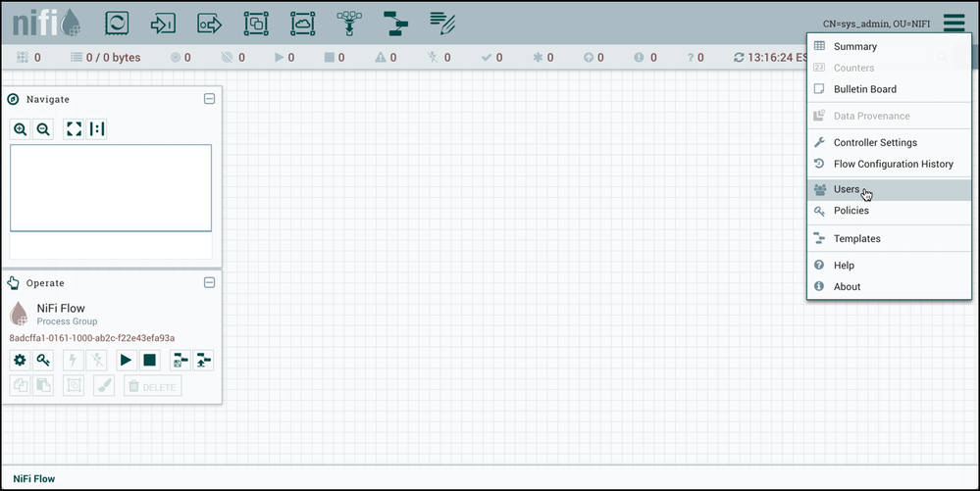Select Policies in the menu
Image resolution: width=980 pixels, height=491 pixels.
point(890,211)
